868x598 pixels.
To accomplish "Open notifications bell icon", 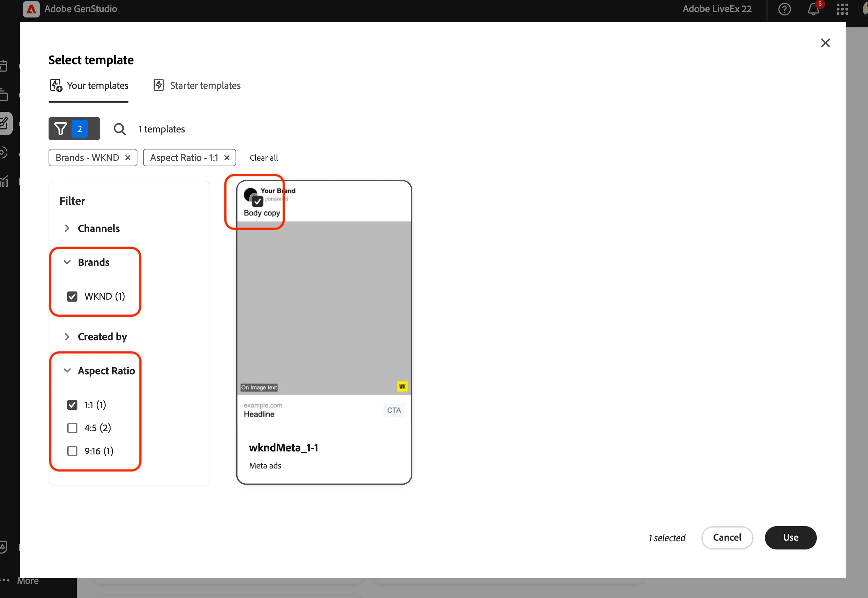I will [x=813, y=9].
